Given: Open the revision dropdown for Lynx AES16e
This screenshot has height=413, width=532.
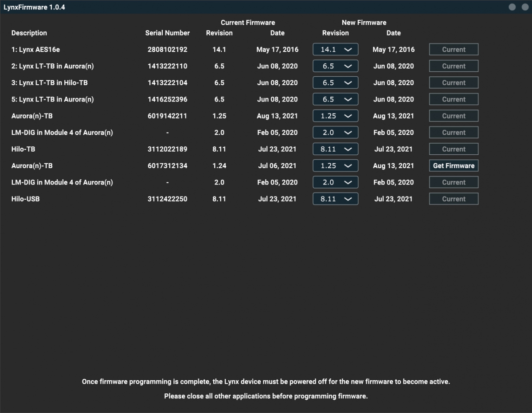Looking at the screenshot, I should point(336,49).
